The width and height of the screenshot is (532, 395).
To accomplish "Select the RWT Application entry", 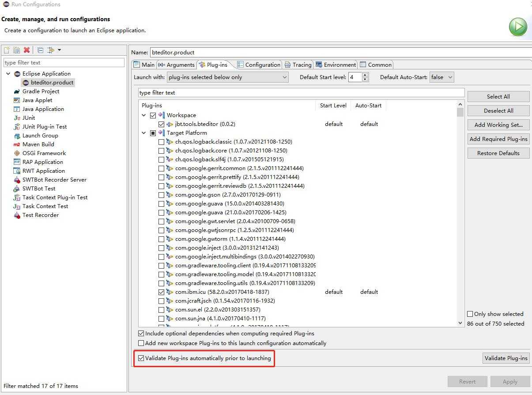I will pyautogui.click(x=44, y=171).
